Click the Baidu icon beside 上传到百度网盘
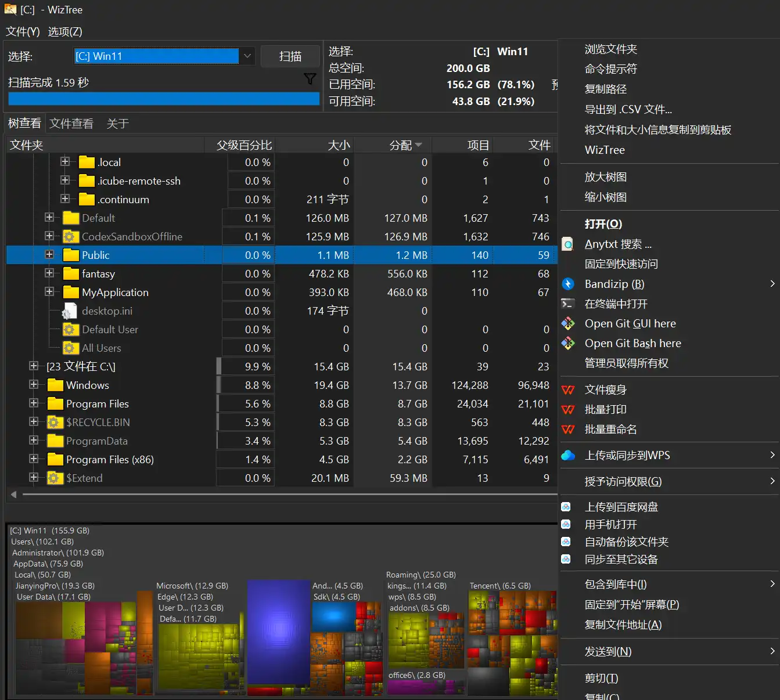This screenshot has height=700, width=780. 566,507
